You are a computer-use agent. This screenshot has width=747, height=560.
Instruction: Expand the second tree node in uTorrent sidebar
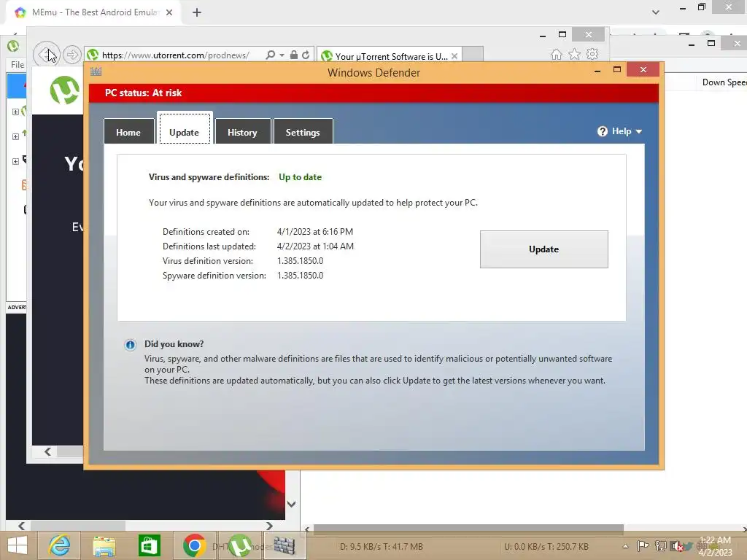click(x=15, y=136)
